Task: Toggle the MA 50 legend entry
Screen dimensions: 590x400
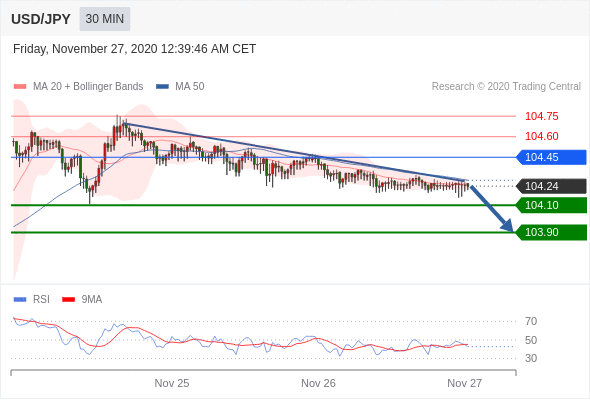Action: click(180, 87)
